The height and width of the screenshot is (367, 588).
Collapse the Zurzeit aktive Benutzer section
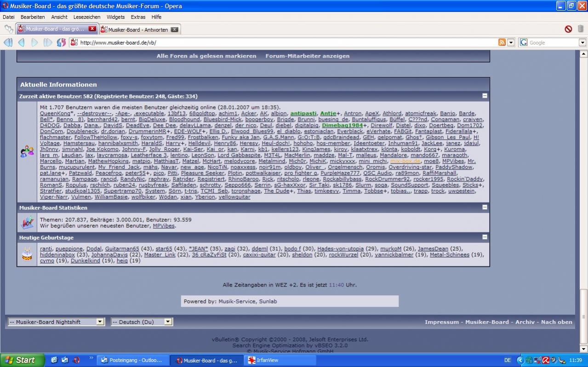[485, 96]
